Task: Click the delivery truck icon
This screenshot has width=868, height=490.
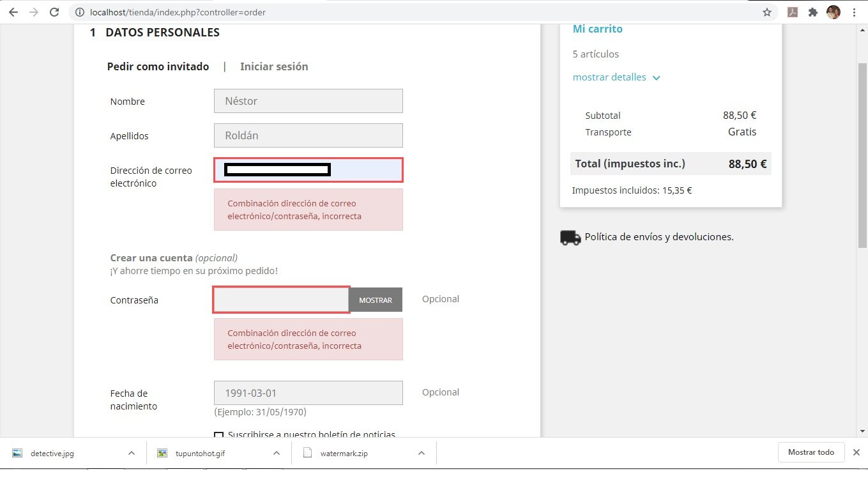Action: click(570, 238)
